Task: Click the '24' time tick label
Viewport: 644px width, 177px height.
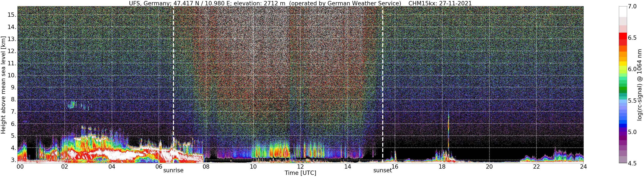Action: [583, 166]
